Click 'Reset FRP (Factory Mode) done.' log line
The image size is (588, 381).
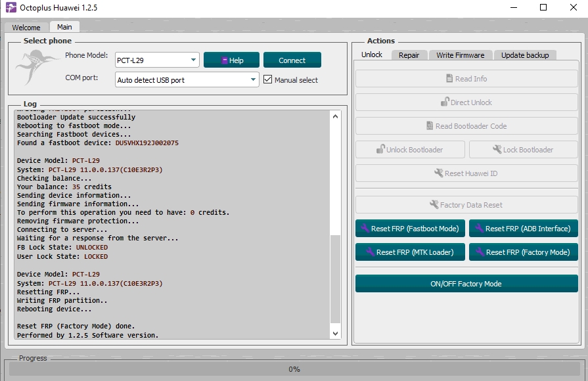(76, 326)
